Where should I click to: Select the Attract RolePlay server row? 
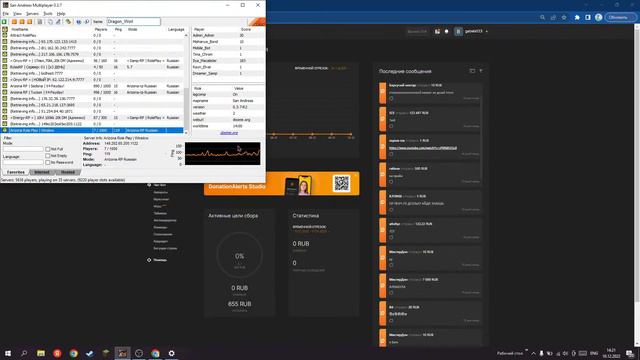point(92,36)
